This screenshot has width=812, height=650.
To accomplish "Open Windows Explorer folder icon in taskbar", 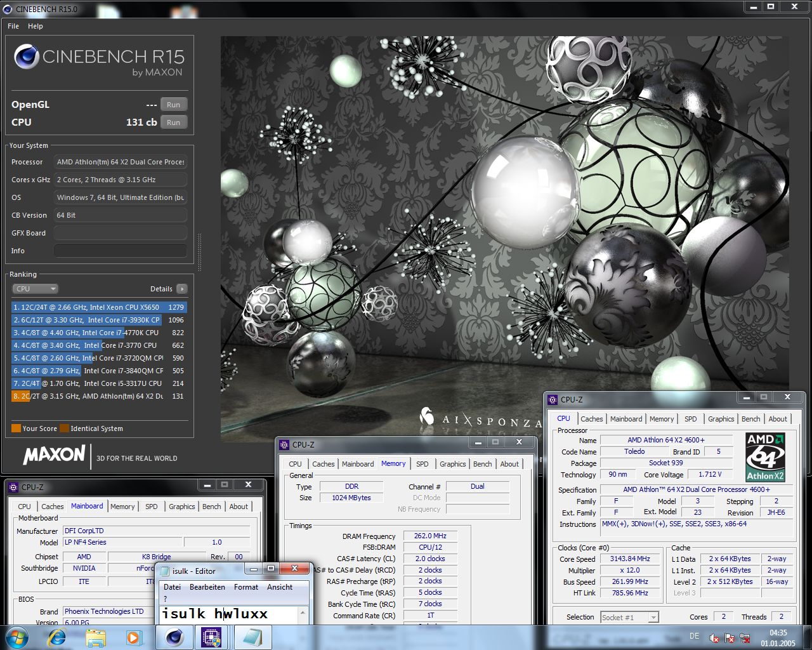I will 96,637.
